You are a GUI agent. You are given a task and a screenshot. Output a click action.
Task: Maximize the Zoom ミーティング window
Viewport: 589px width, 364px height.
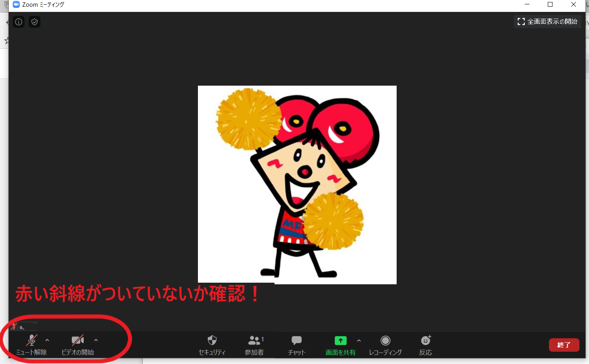pyautogui.click(x=550, y=4)
